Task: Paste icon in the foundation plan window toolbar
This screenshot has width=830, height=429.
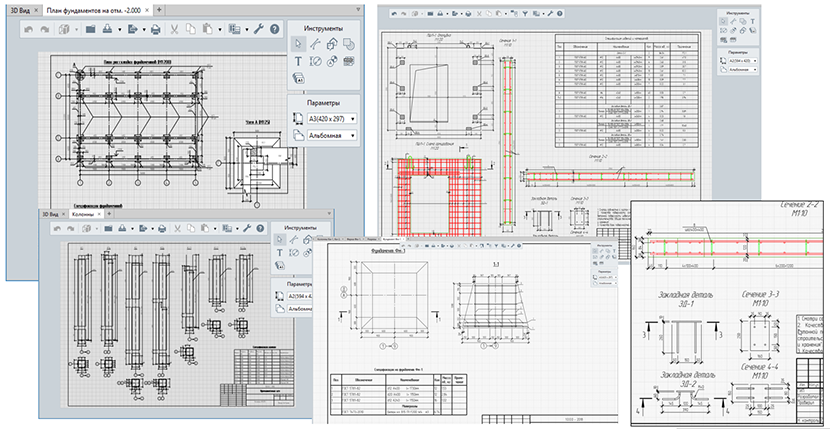Action: pos(208,29)
